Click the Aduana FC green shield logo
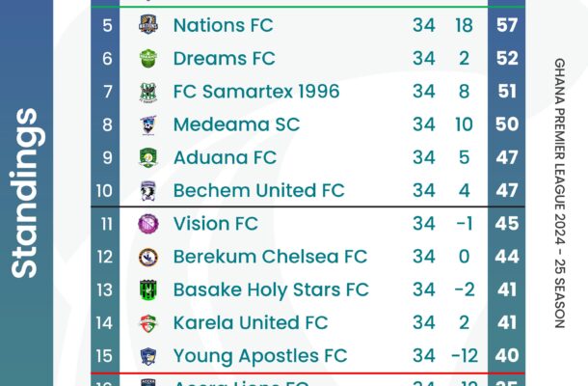 (x=148, y=157)
